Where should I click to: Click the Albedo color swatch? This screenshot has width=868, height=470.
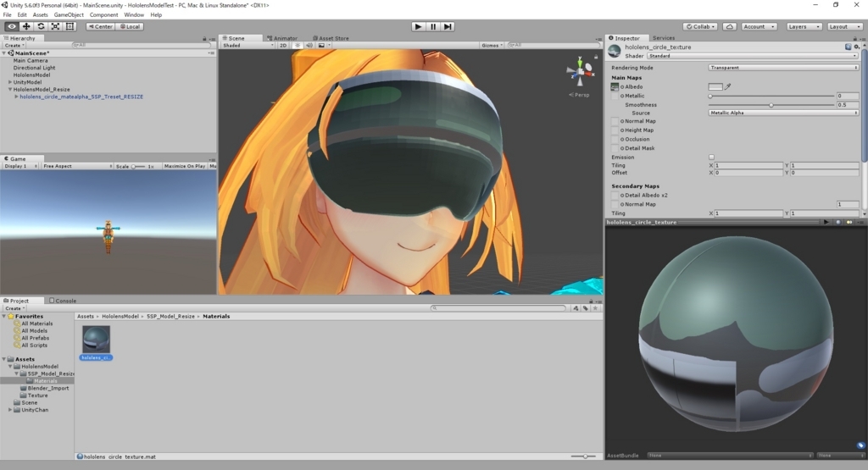(715, 87)
